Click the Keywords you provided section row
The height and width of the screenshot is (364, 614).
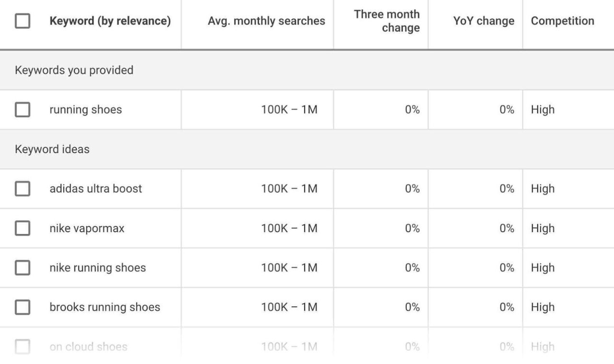(74, 70)
